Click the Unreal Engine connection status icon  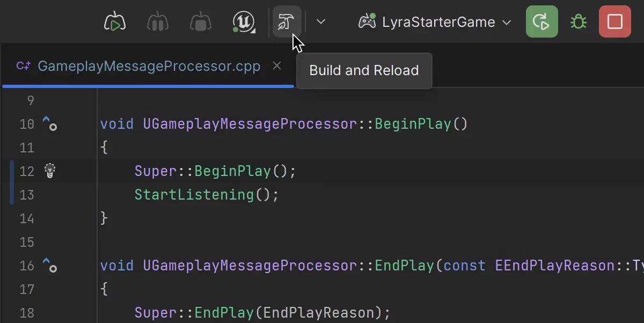(x=244, y=22)
